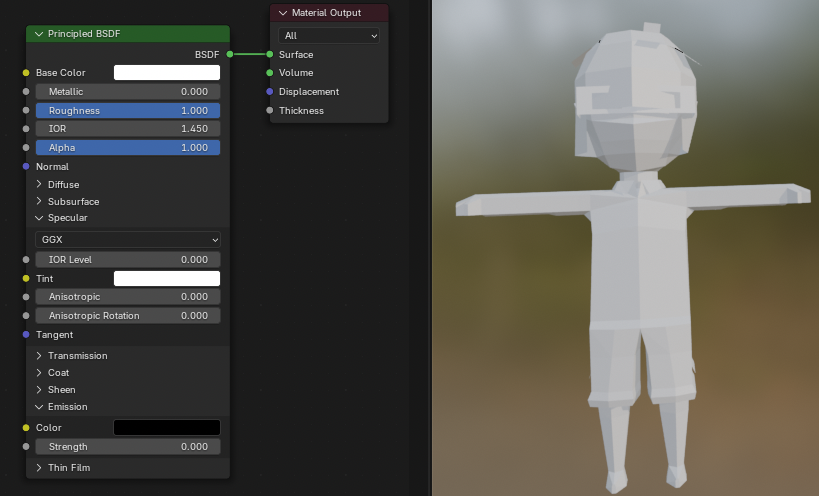
Task: Click the Thickness input socket
Action: 270,111
